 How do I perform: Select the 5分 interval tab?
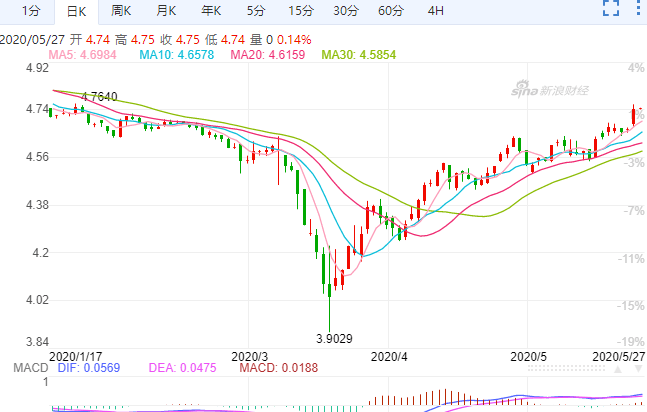coord(256,11)
